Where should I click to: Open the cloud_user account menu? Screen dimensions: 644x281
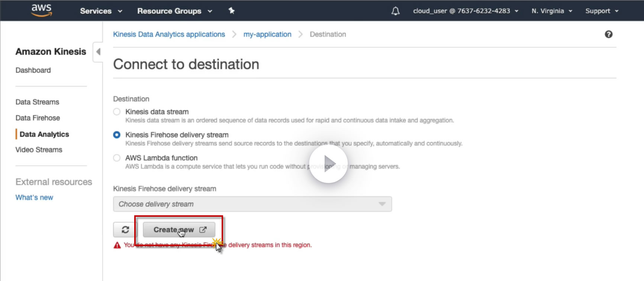pyautogui.click(x=466, y=11)
